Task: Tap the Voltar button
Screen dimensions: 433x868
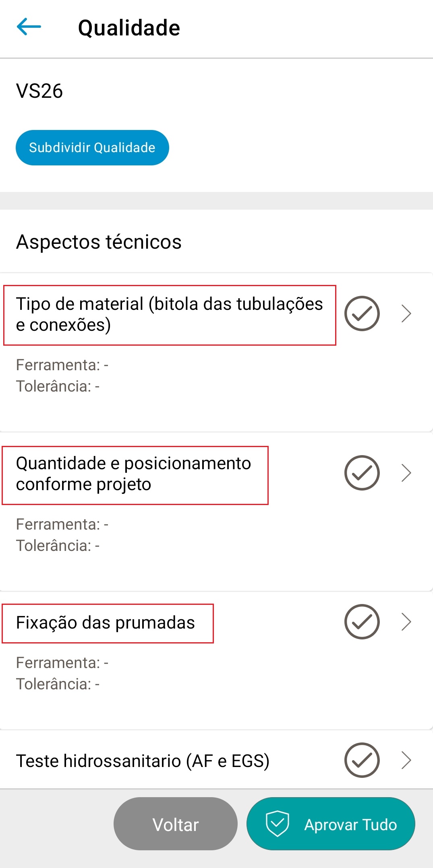Action: coord(176,824)
